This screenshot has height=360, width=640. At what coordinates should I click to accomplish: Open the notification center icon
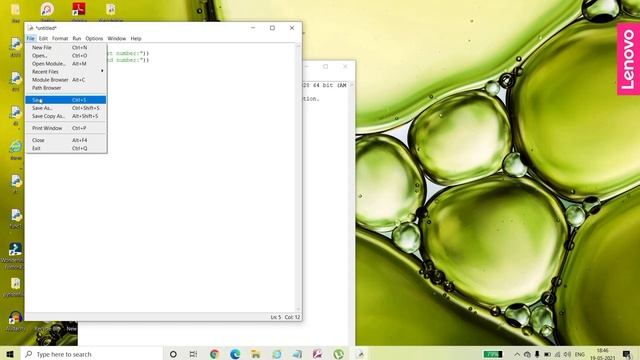click(627, 354)
